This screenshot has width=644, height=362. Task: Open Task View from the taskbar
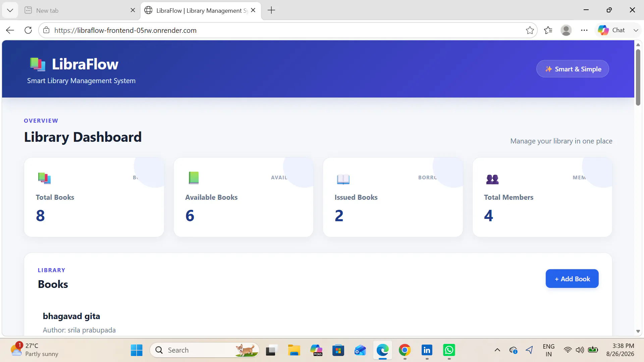(272, 350)
